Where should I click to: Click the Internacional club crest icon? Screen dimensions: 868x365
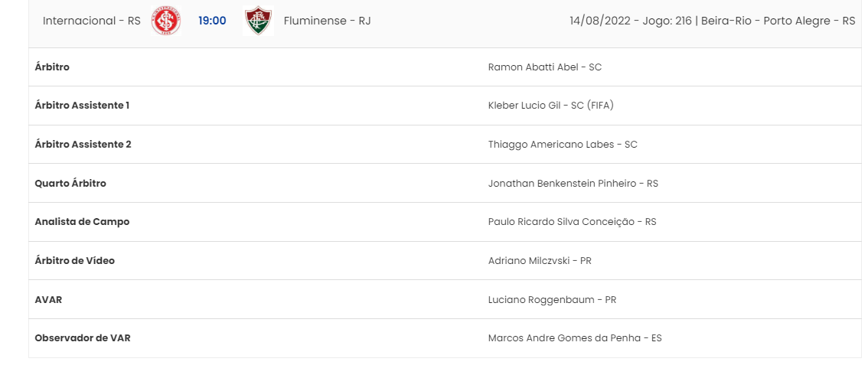click(166, 21)
